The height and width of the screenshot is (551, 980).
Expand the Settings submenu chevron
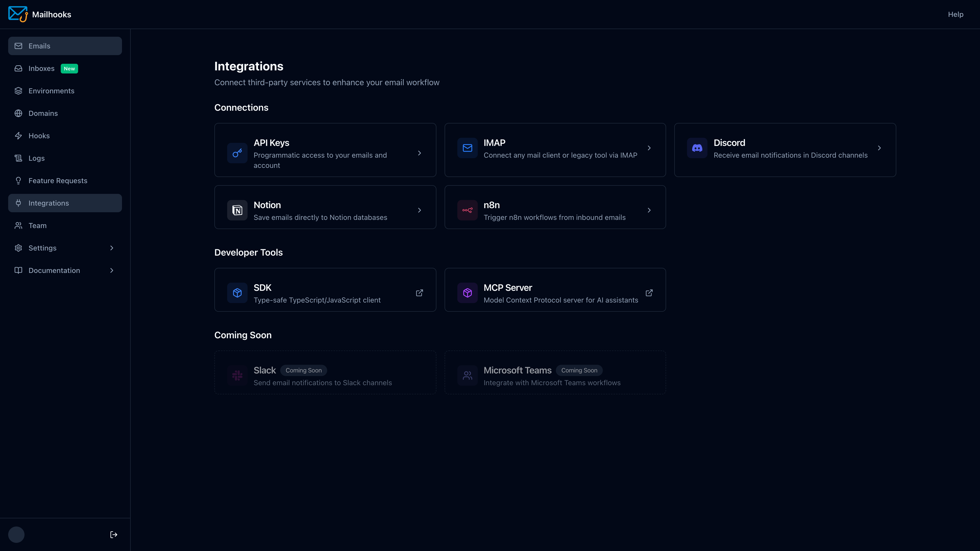[x=112, y=248]
